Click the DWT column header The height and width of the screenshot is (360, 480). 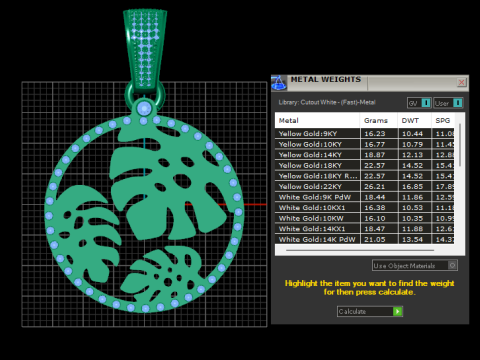414,120
